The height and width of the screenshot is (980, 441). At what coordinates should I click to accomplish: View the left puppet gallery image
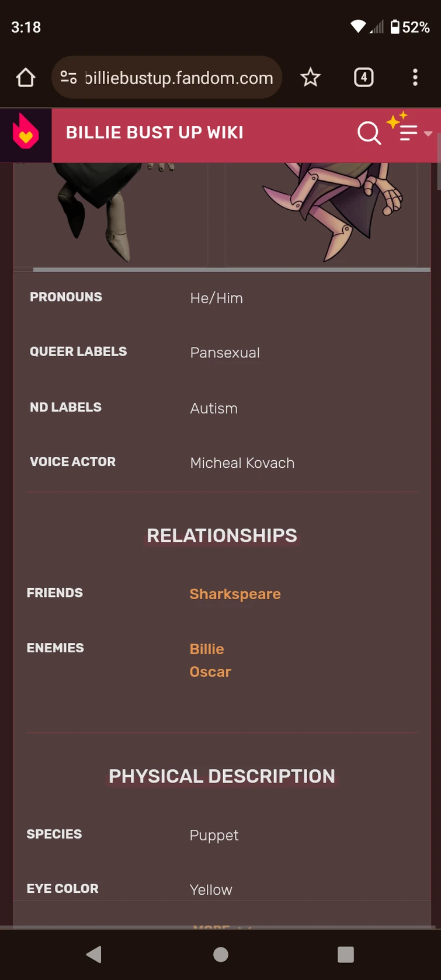[x=111, y=213]
